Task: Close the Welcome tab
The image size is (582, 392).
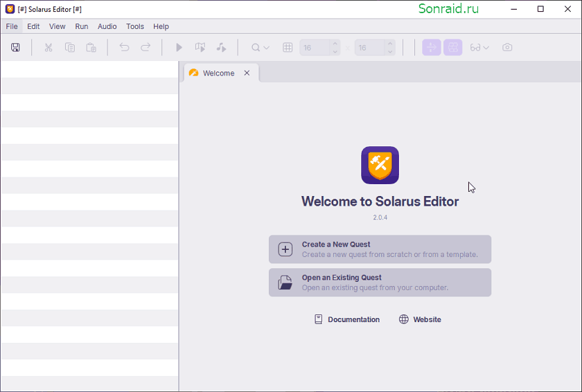Action: [x=247, y=73]
